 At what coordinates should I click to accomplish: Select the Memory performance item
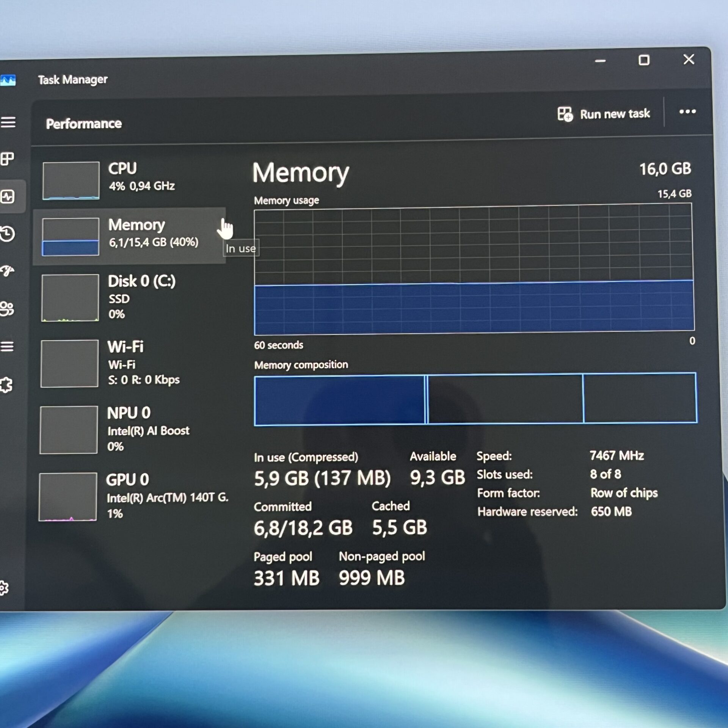pos(129,236)
